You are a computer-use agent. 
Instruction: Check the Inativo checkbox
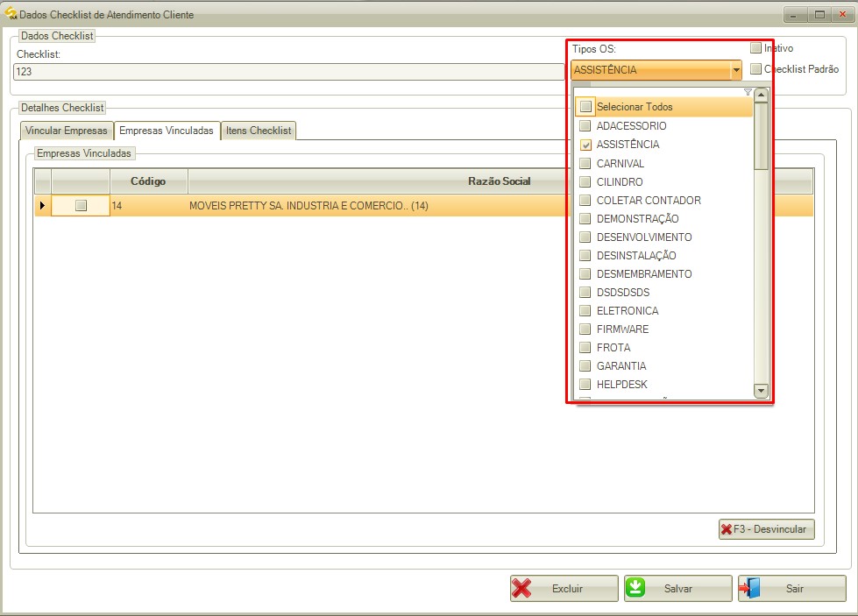[755, 48]
